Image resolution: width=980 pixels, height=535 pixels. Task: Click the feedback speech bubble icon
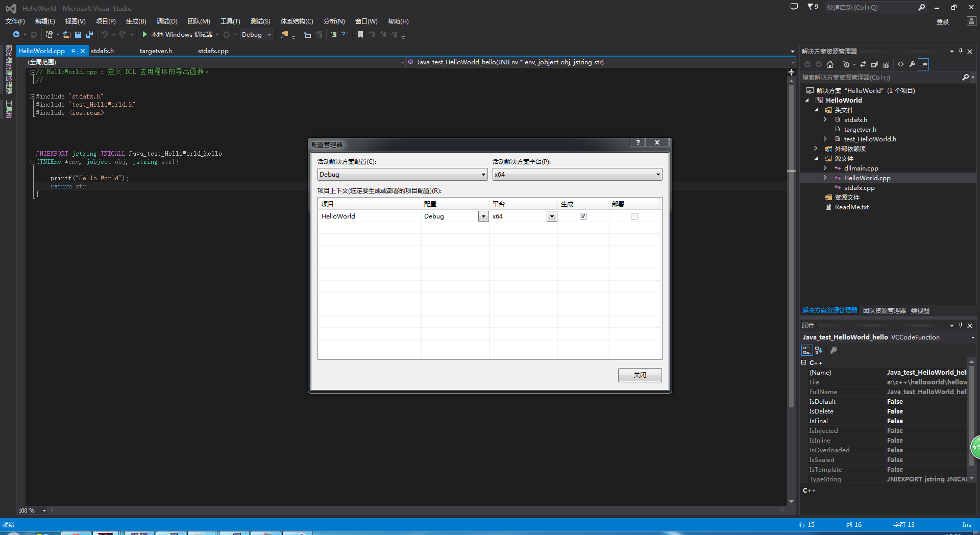click(794, 7)
